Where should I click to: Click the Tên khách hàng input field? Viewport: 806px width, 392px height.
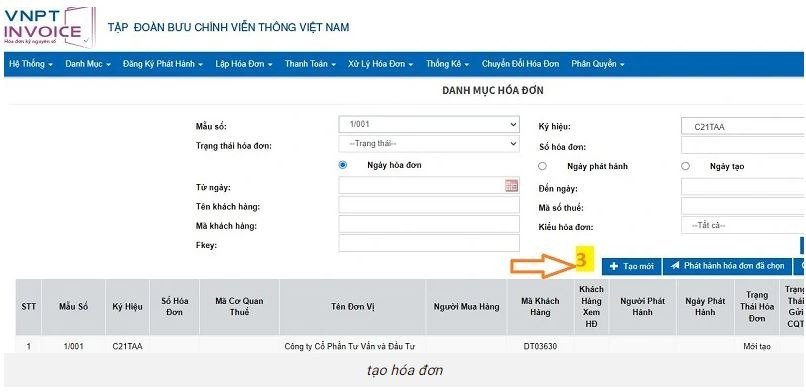pos(429,205)
